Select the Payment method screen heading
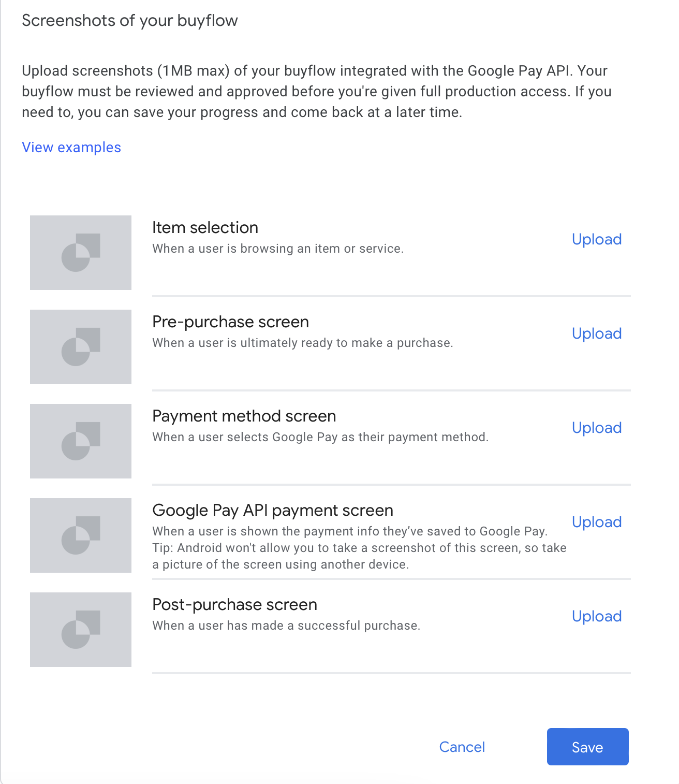 tap(244, 416)
